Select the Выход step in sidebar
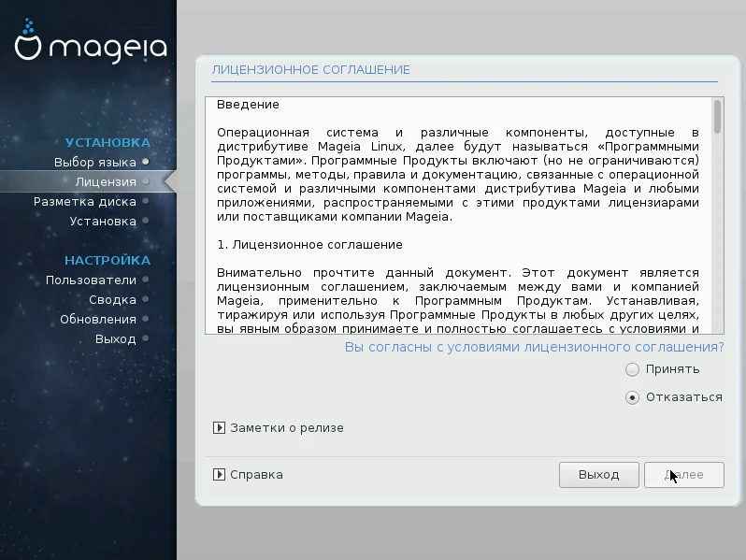 tap(116, 339)
